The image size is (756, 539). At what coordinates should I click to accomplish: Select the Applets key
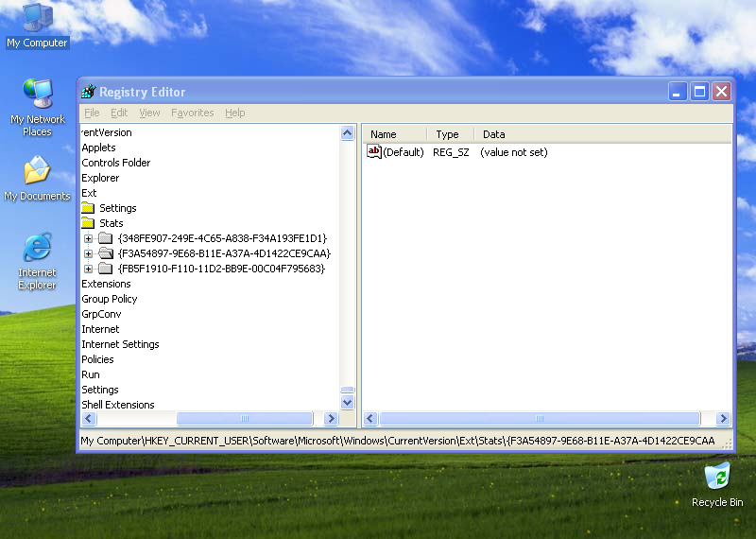(x=98, y=148)
